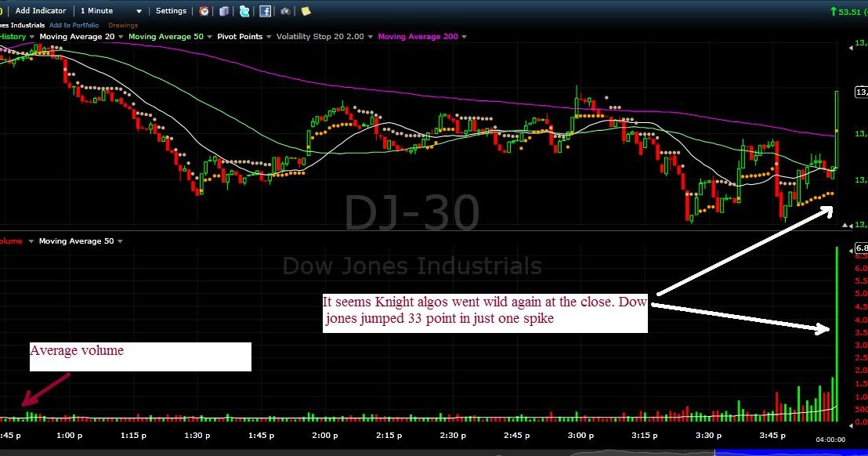Select the database/saved charts icon
868x456 pixels.
pyautogui.click(x=224, y=11)
